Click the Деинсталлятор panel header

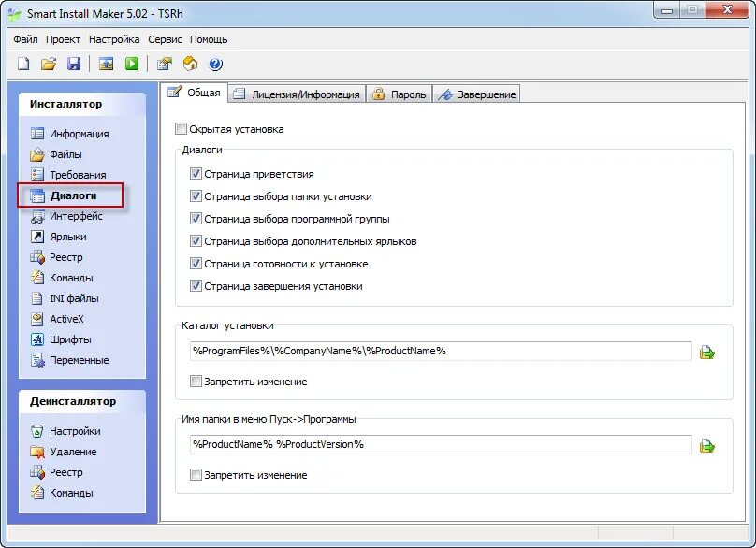[82, 401]
